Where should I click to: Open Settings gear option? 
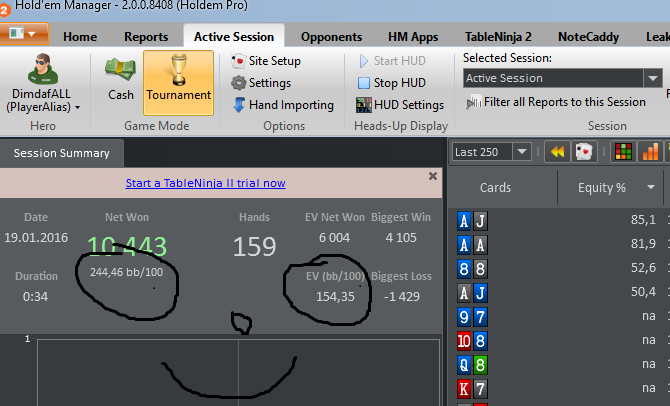[261, 82]
